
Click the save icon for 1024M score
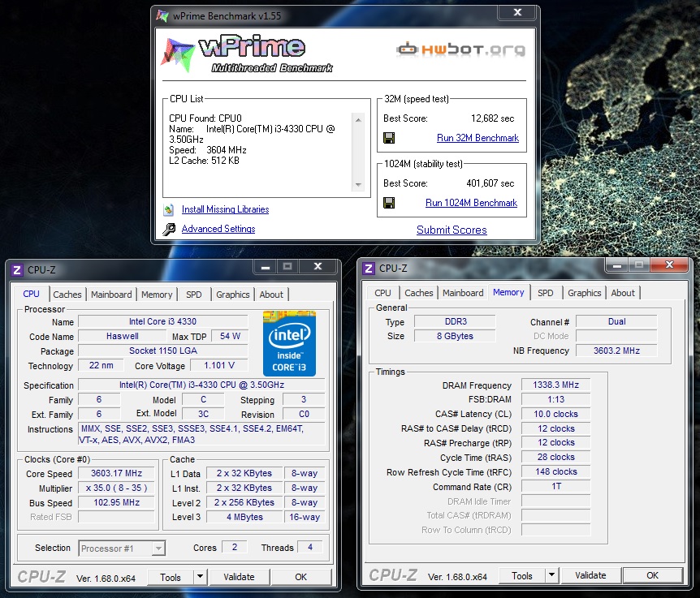point(389,203)
